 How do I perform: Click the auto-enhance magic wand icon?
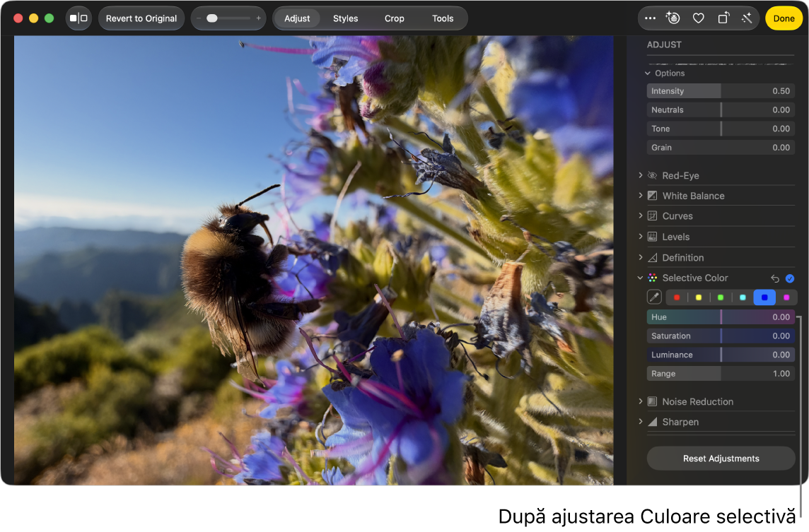(x=747, y=18)
